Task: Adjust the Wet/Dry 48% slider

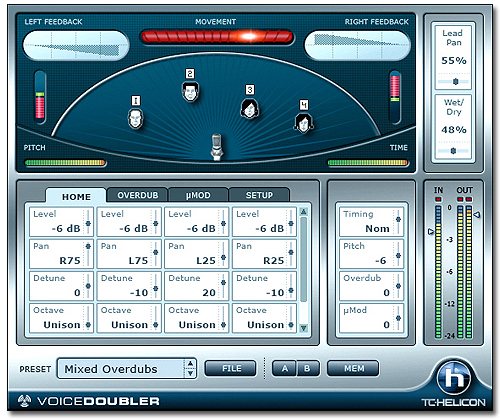Action: [453, 151]
